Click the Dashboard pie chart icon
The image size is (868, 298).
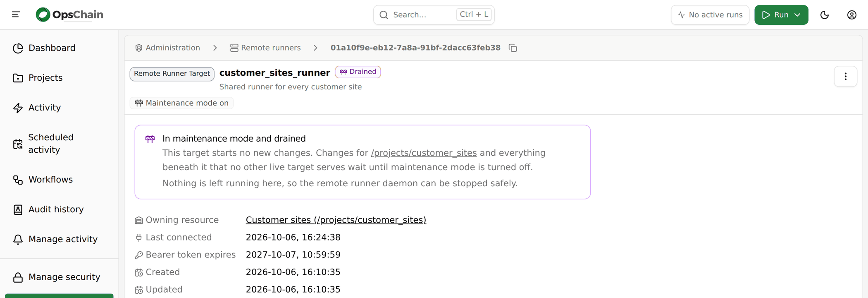coord(18,48)
